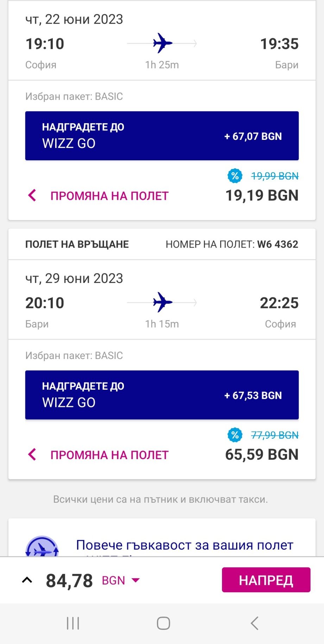Tap ПРОМЯНА НА ПОЛЕТ for the 29 June flight

109,455
